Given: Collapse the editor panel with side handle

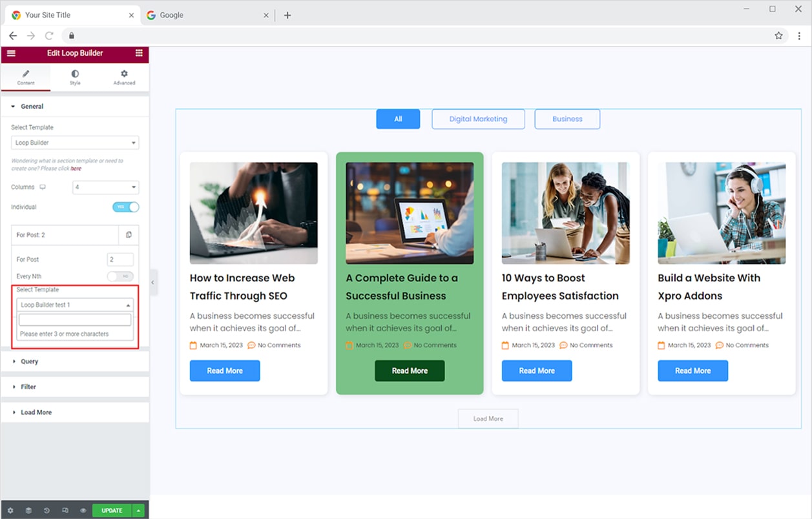Looking at the screenshot, I should coord(153,282).
